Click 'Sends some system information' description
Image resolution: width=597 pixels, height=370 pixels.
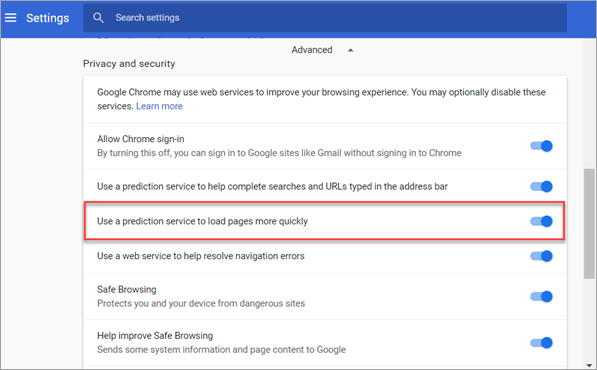(x=221, y=349)
